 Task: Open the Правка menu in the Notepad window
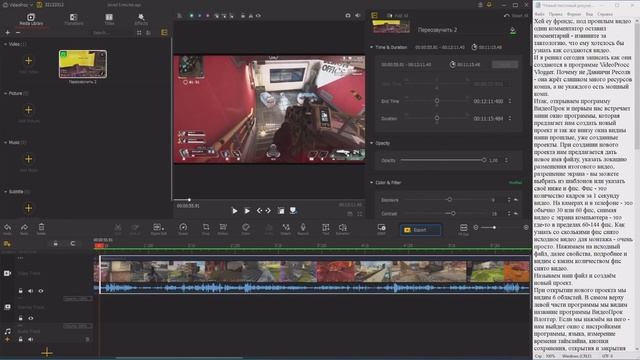(x=556, y=14)
